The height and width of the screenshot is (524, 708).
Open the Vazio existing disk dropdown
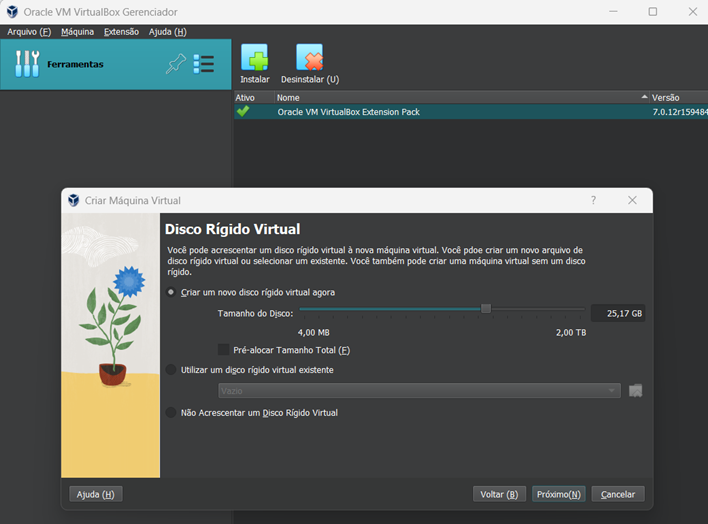coord(419,391)
